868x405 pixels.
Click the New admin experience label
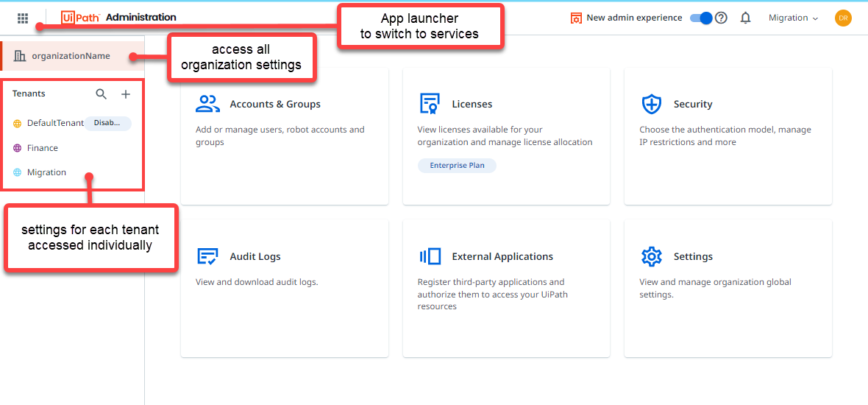click(634, 18)
